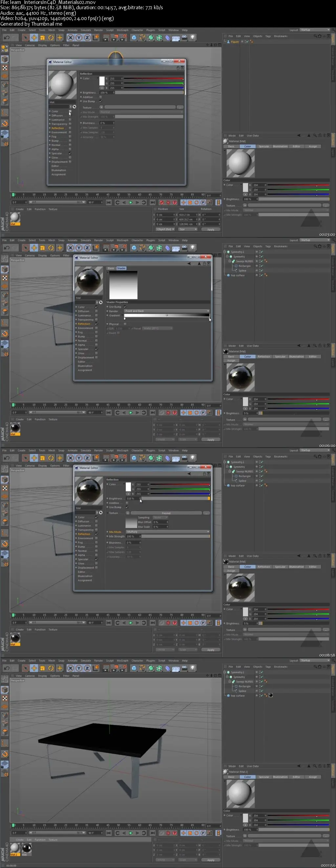Click texture browse '...' button in 00:03:00 frame's Reflection panel
Viewport: 336px width, 868px height.
[x=180, y=107]
